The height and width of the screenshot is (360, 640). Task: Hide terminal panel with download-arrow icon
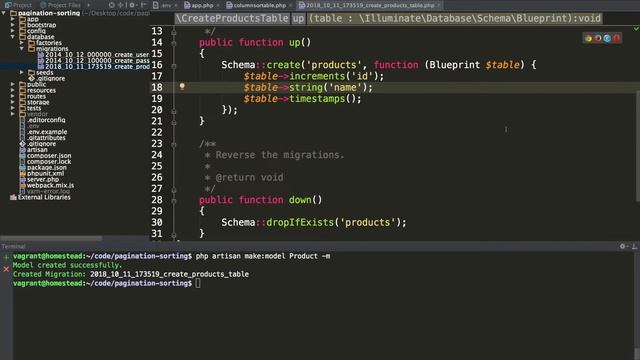coord(634,246)
